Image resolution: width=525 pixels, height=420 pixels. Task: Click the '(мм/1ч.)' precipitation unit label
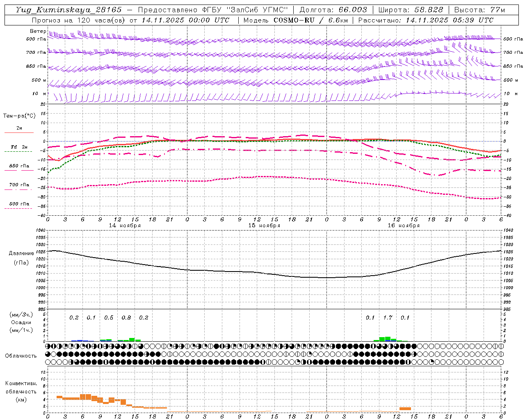point(21,330)
